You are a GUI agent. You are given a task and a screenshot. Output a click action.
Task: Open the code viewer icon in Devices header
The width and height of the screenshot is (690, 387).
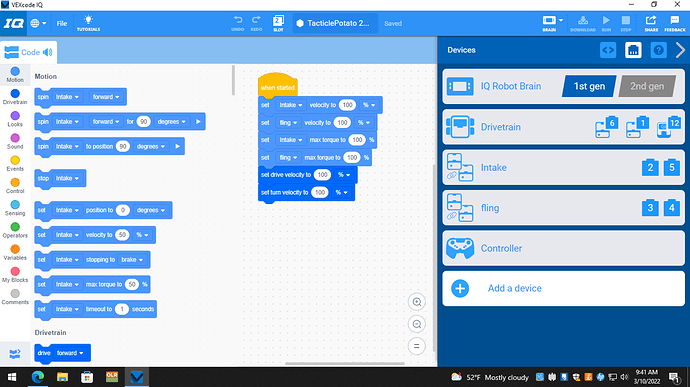pyautogui.click(x=608, y=50)
